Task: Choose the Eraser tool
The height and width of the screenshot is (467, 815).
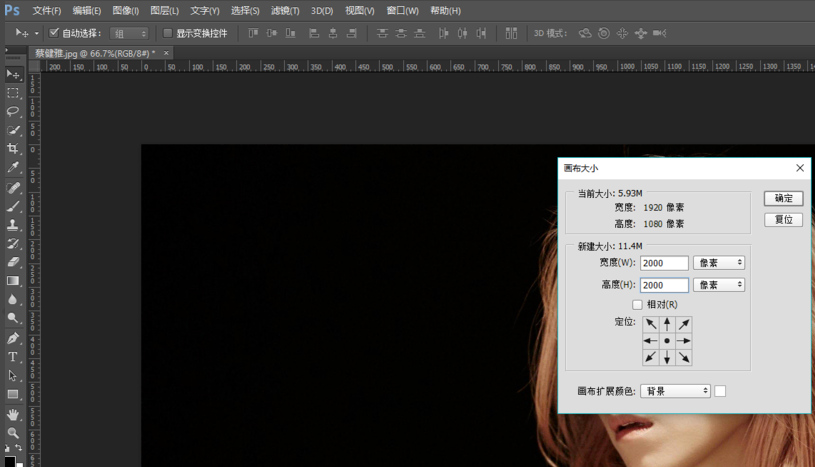Action: point(13,262)
